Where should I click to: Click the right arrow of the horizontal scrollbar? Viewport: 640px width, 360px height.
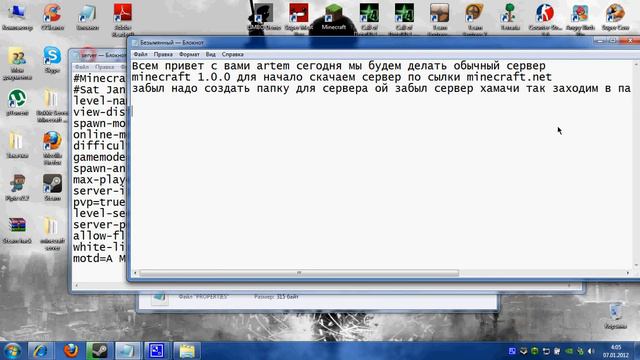click(x=628, y=273)
